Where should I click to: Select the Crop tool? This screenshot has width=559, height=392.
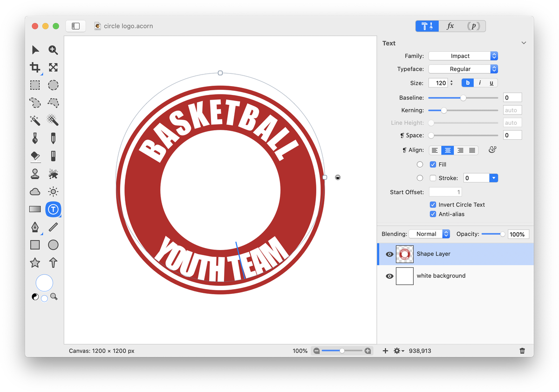35,68
